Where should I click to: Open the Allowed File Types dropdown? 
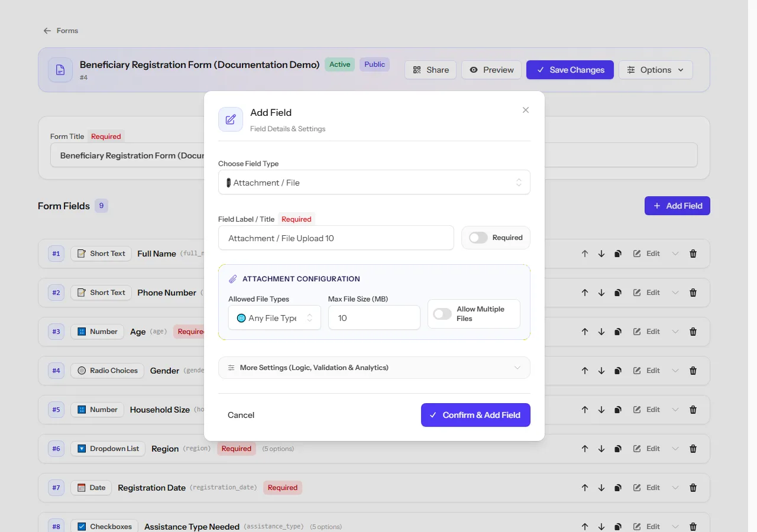274,318
